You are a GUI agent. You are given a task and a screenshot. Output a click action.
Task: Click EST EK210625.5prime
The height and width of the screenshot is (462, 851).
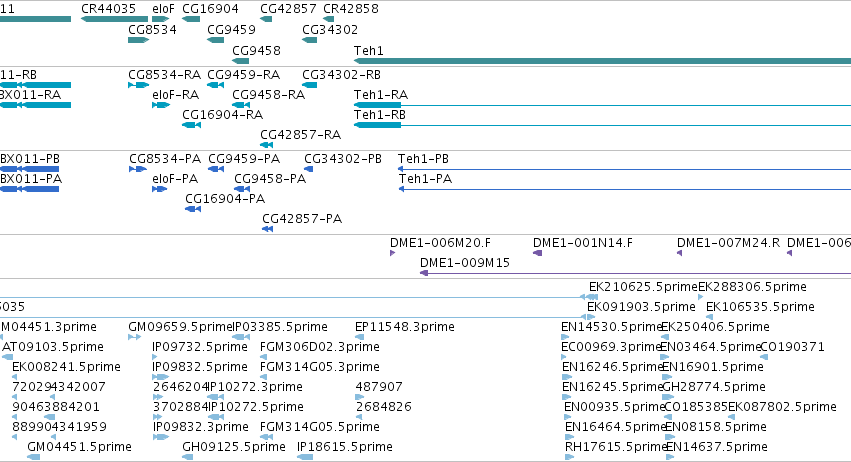point(643,287)
